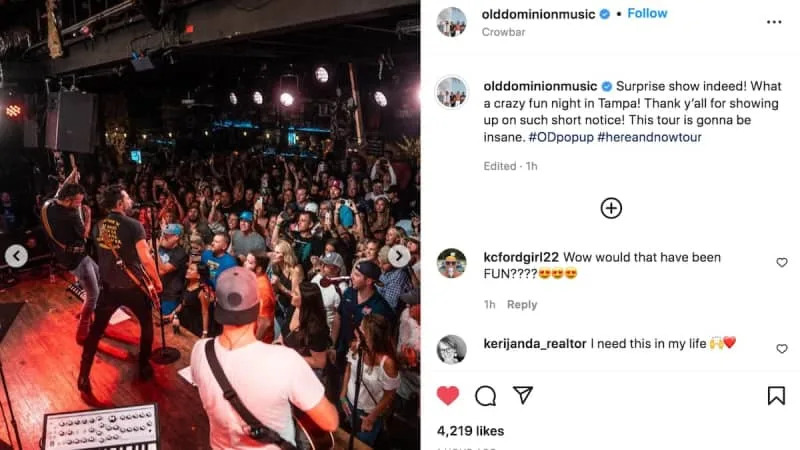Open the Crowbar location link
800x450 pixels.
[x=503, y=32]
